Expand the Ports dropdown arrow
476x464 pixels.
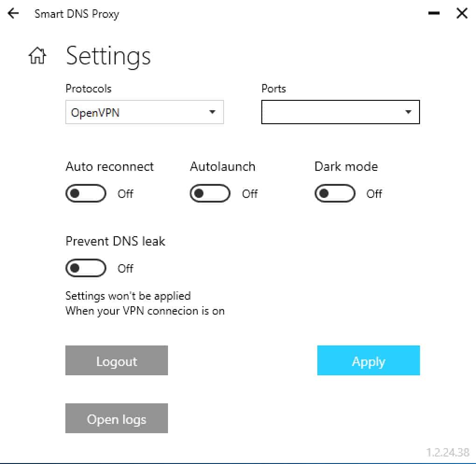408,112
